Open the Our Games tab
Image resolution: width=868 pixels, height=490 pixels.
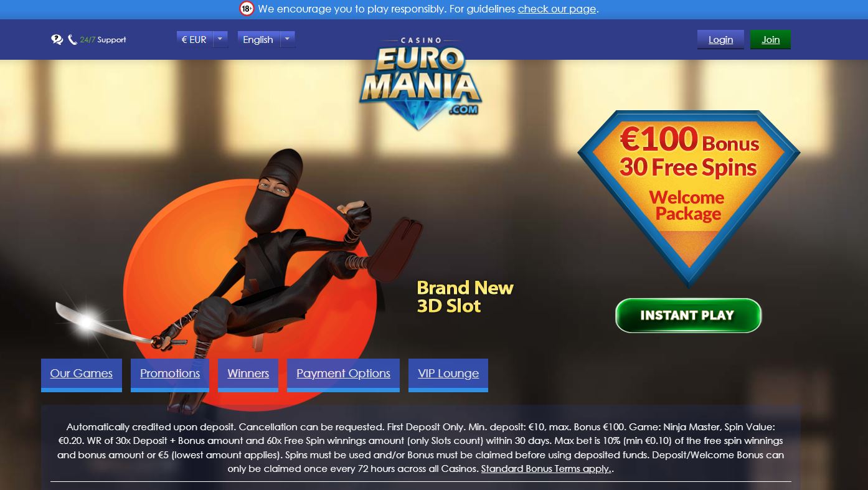coord(82,374)
